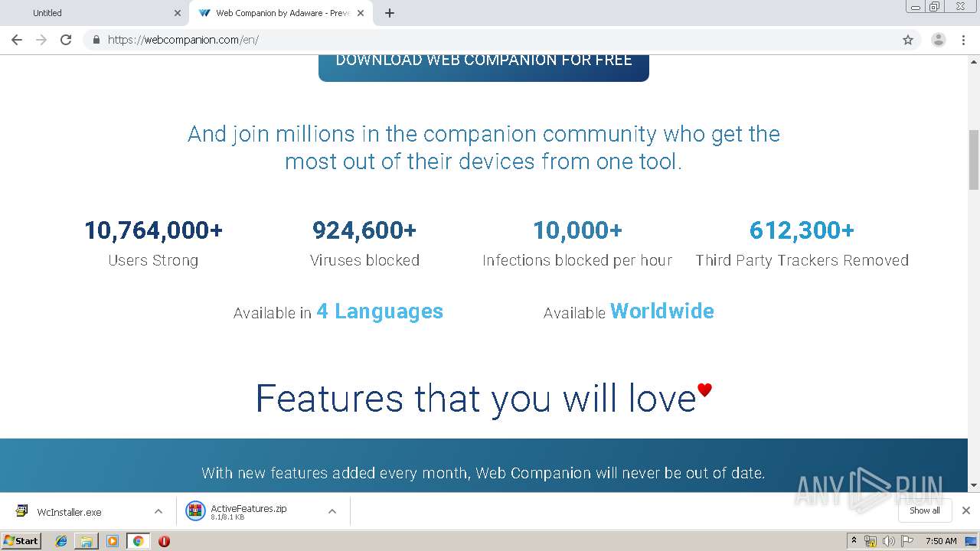Open the network tray icon
Image resolution: width=980 pixels, height=551 pixels.
point(871,541)
